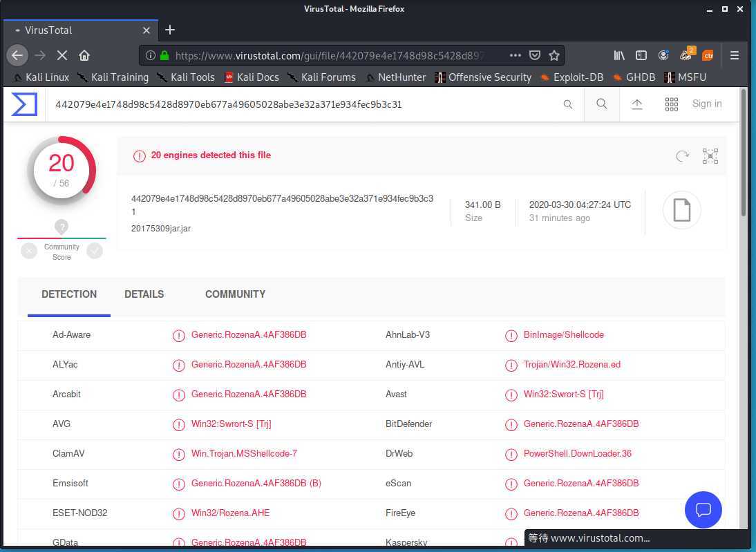Open the Offensive Security bookmark

click(483, 77)
